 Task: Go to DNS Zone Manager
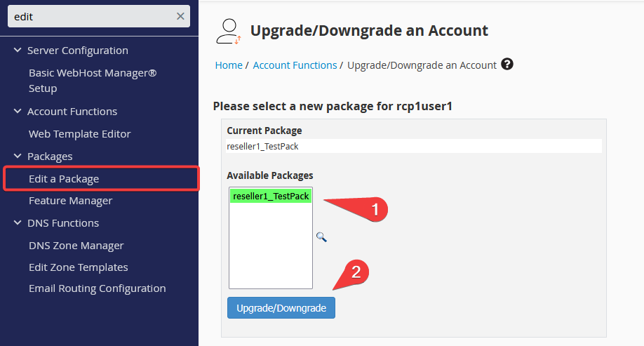76,246
